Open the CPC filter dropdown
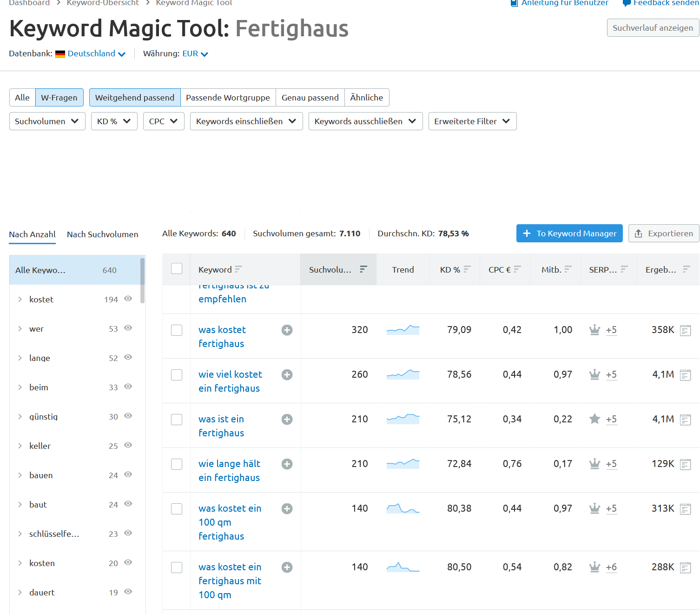This screenshot has height=614, width=700. (x=164, y=121)
